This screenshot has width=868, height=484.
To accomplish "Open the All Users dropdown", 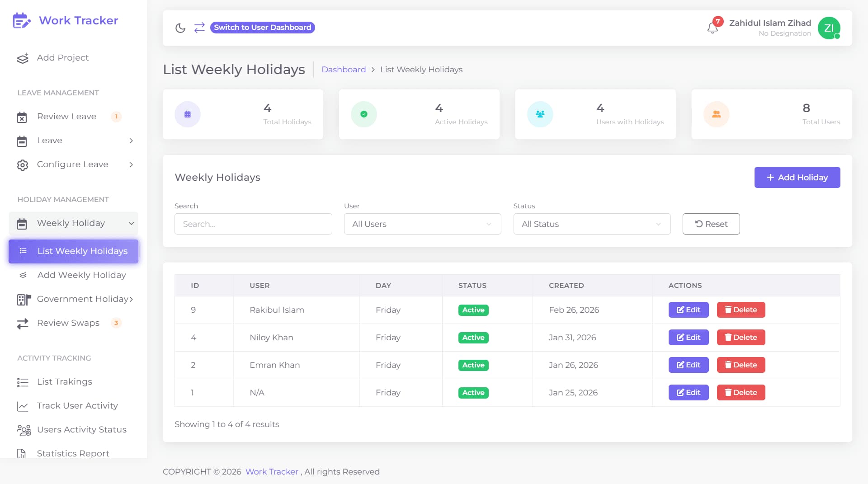I will tap(422, 224).
